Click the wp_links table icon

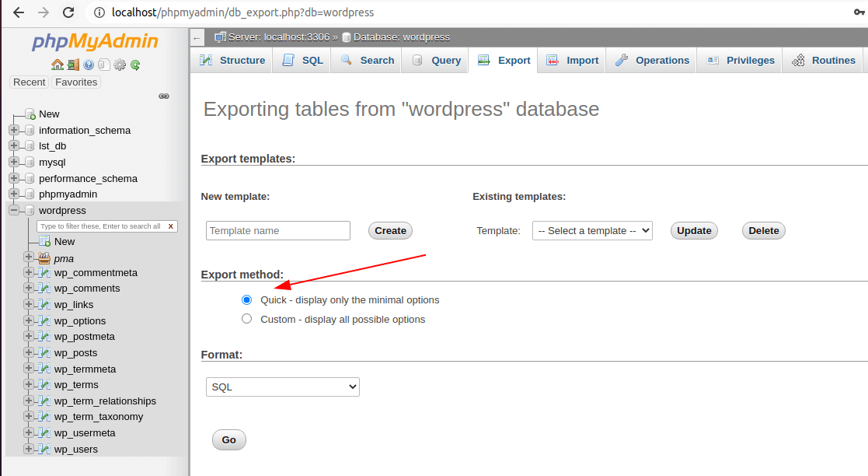point(44,305)
